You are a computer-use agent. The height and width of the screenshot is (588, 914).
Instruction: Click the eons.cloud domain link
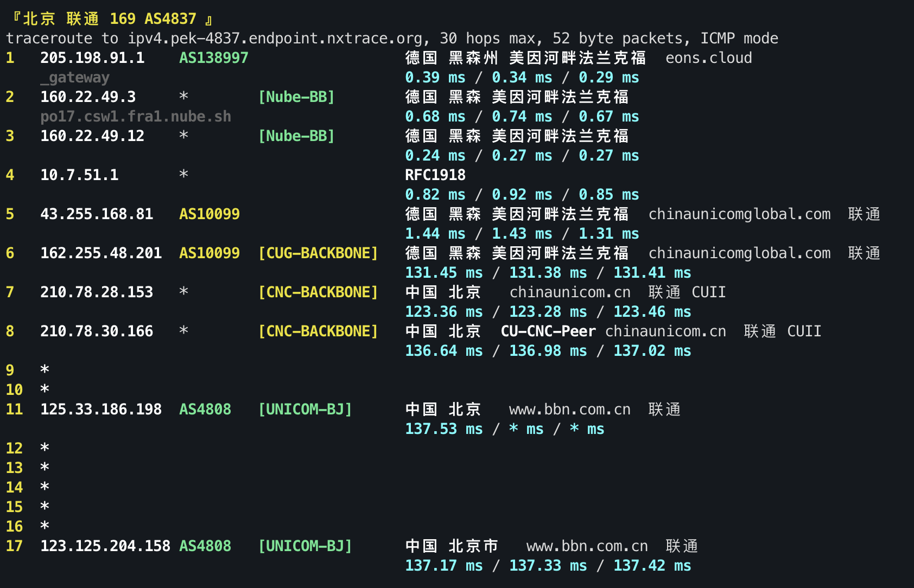708,57
